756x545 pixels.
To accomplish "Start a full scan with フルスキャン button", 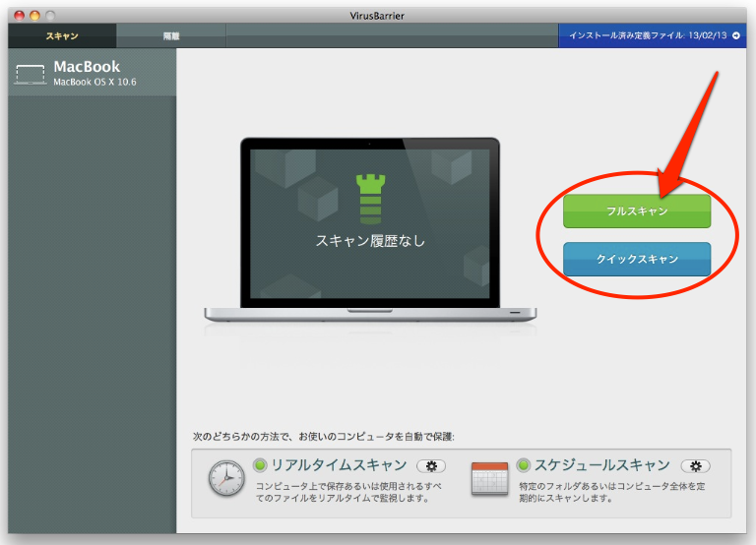I will coord(637,211).
